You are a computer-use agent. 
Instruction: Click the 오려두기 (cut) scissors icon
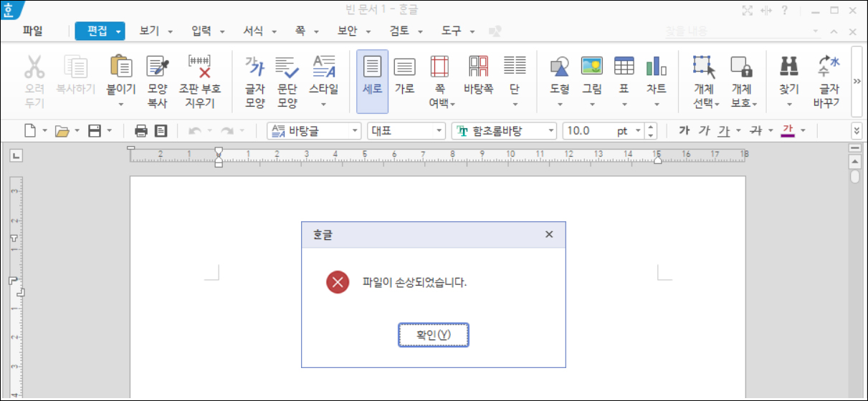(34, 67)
